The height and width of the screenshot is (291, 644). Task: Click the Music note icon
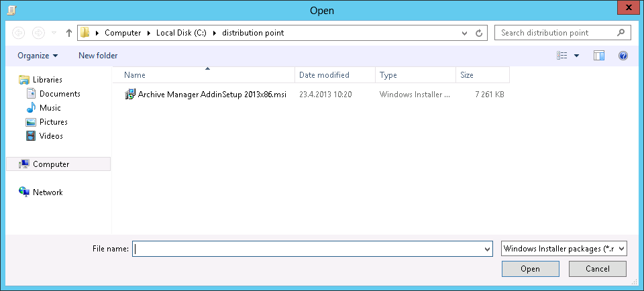tap(31, 107)
